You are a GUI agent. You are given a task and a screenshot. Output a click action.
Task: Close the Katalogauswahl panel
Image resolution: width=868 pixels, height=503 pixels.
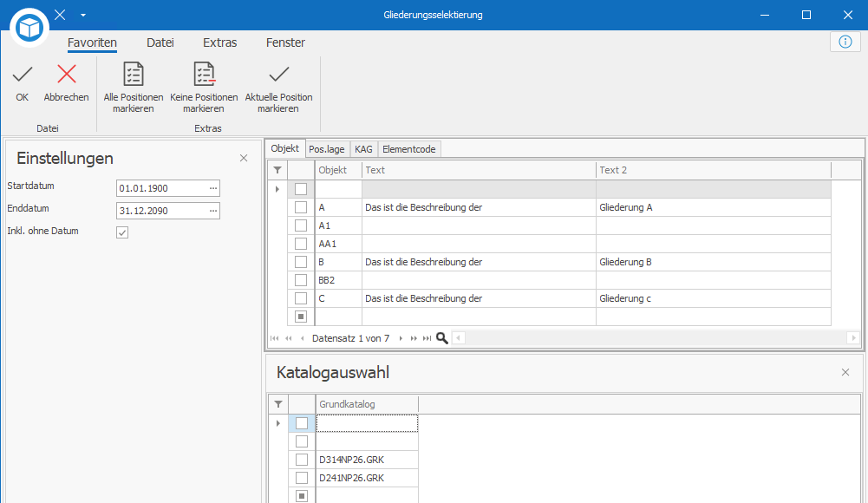click(x=845, y=372)
